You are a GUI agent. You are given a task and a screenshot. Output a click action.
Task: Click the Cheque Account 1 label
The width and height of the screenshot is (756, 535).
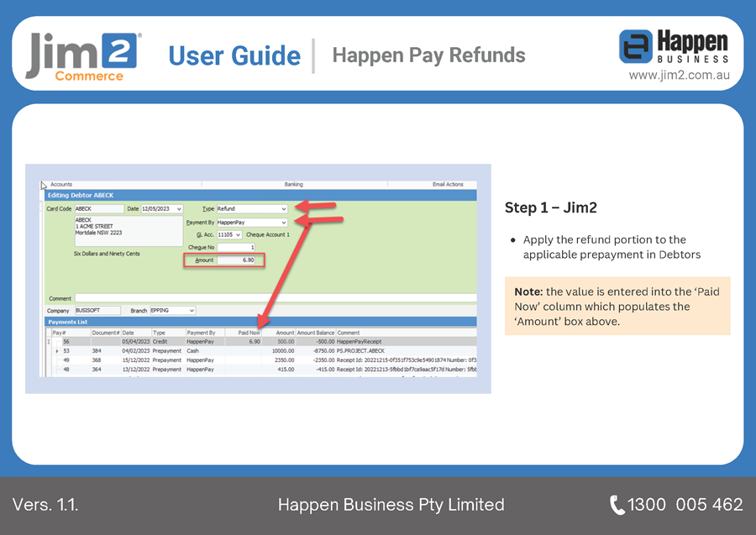268,234
